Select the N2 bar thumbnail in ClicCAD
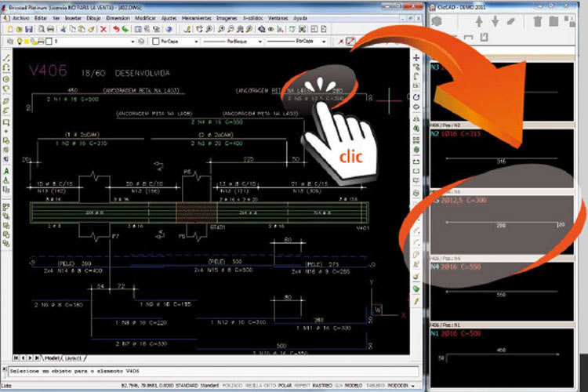 click(502, 158)
